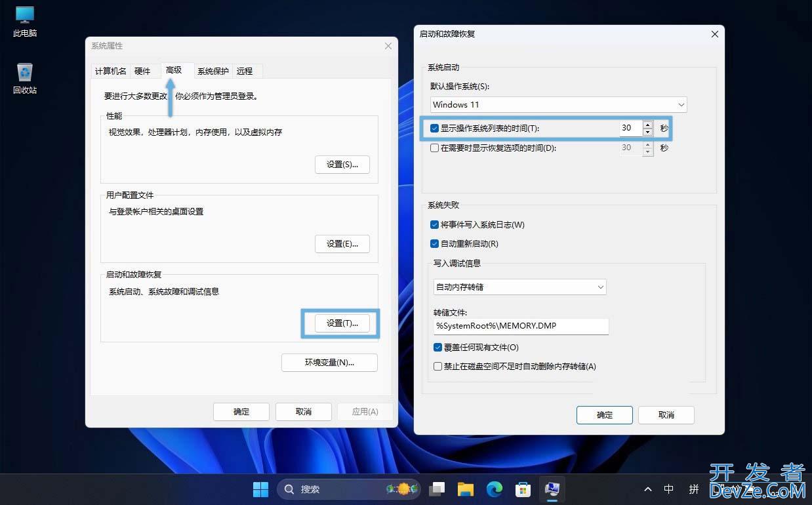Viewport: 812px width, 505px height.
Task: Click 视觉效果，处理器计划 description text
Action: pos(195,132)
